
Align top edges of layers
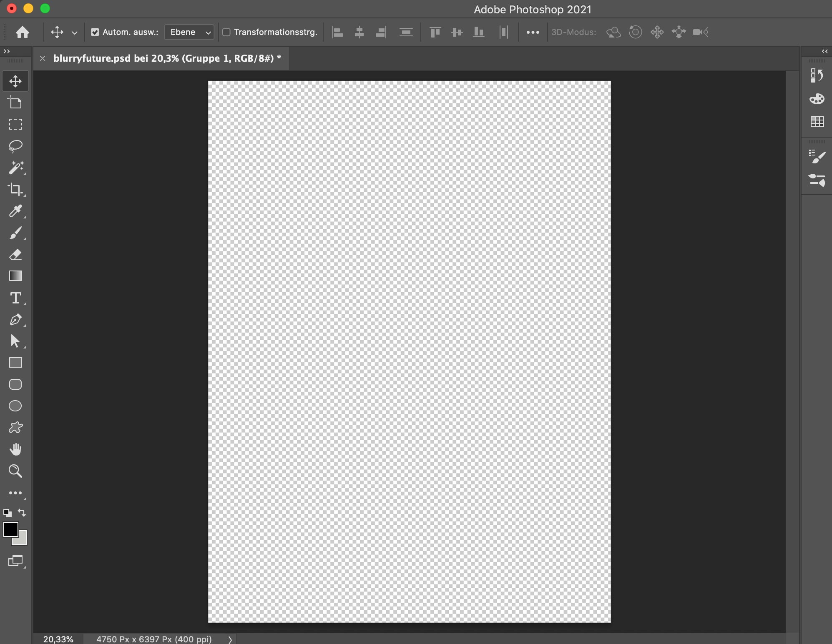point(435,32)
